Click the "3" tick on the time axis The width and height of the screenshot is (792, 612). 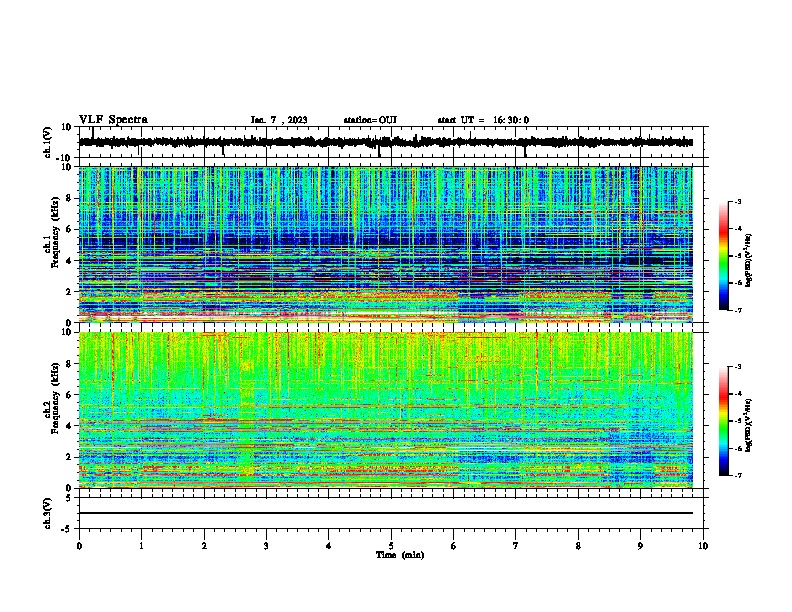coord(266,546)
